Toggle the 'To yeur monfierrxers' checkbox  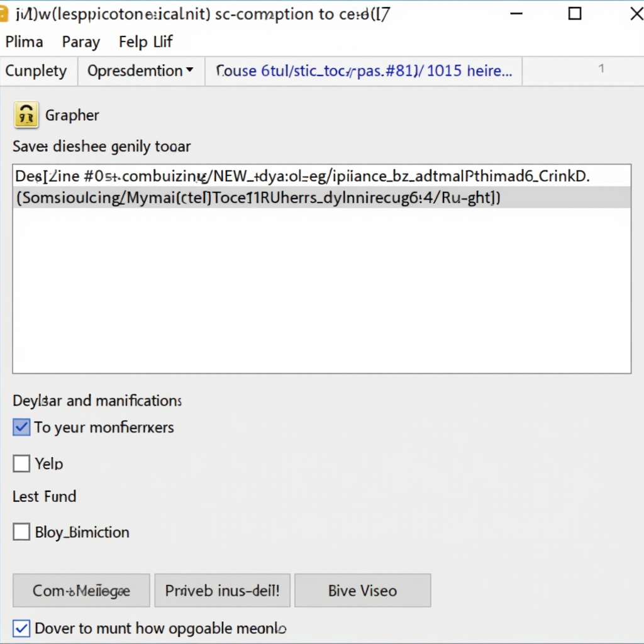coord(21,428)
